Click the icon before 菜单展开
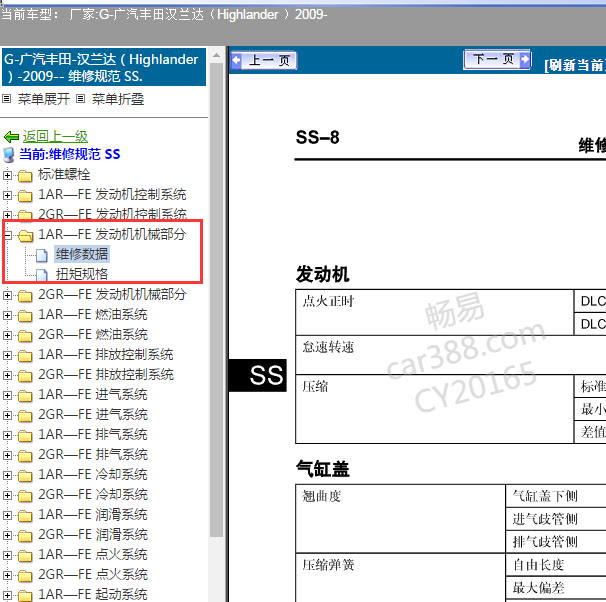Screen dimensions: 606x602 [6, 99]
